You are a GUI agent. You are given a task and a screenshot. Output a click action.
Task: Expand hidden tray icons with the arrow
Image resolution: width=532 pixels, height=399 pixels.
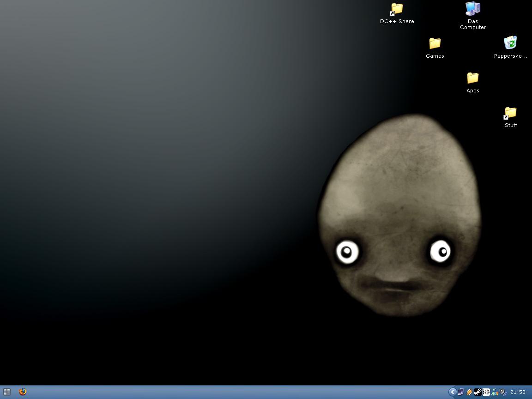[452, 392]
